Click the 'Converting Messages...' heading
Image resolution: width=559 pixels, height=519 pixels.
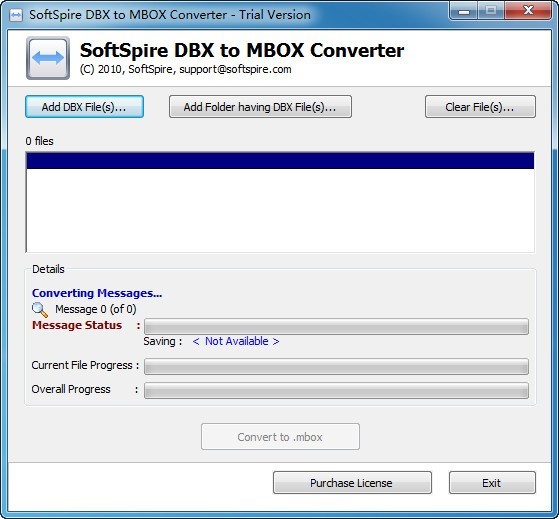97,293
